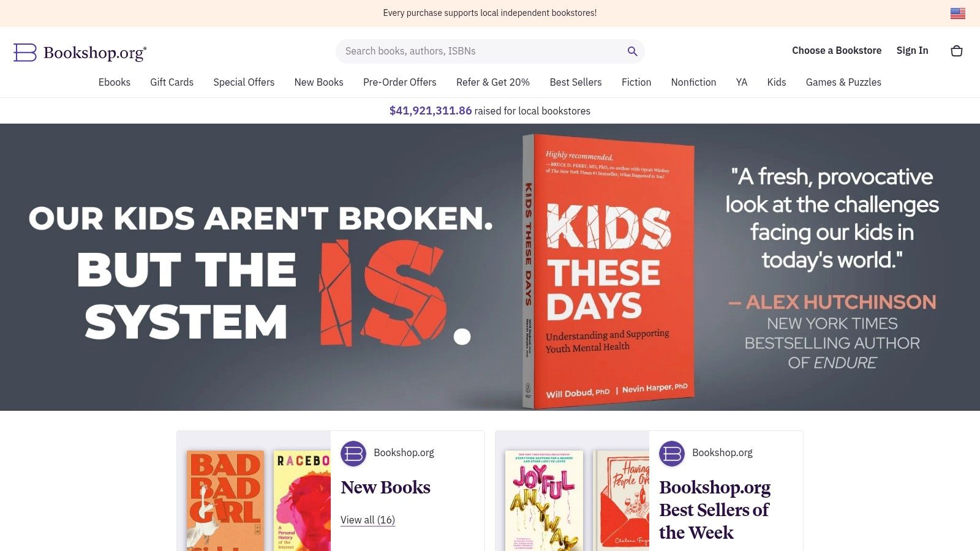The height and width of the screenshot is (551, 980).
Task: Click View all (16) under New Books
Action: click(367, 520)
